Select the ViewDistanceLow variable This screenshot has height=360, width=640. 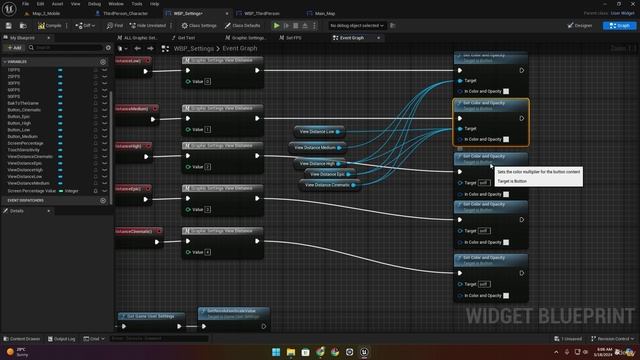24,177
